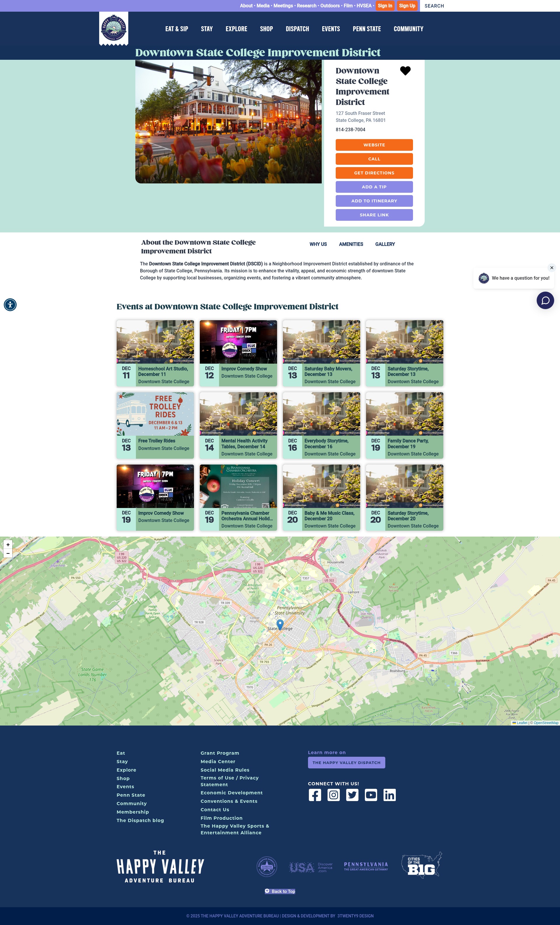The width and height of the screenshot is (560, 925).
Task: Click the Call button
Action: point(374,159)
